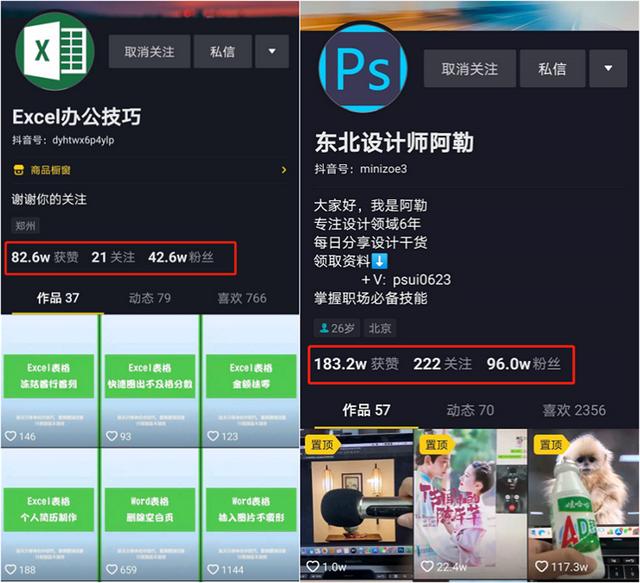Click the 82.6w 获赞 stat
640x583 pixels.
pos(45,257)
